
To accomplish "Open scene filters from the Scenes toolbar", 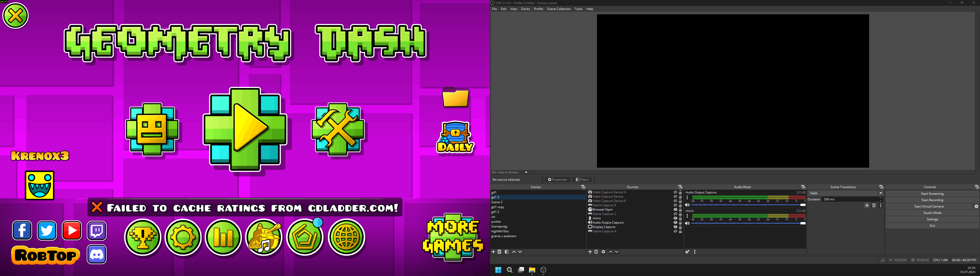I will (x=507, y=252).
